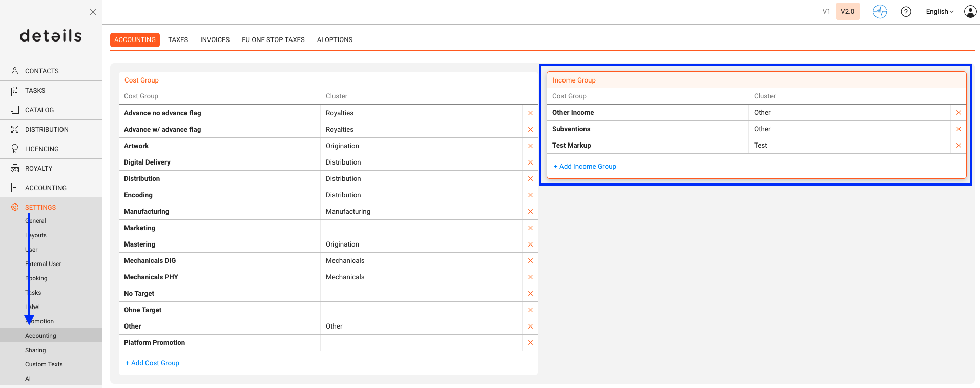Expand the English language dropdown

[x=940, y=11]
